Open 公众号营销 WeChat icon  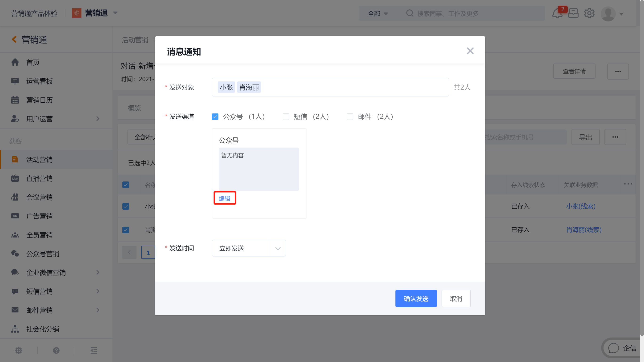tap(15, 254)
